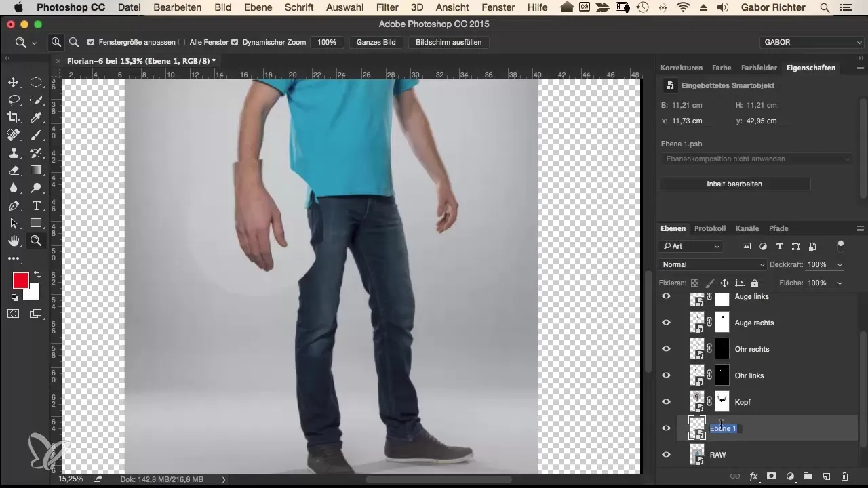Click the Zoom In icon in options bar
868x488 pixels.
pyautogui.click(x=56, y=42)
